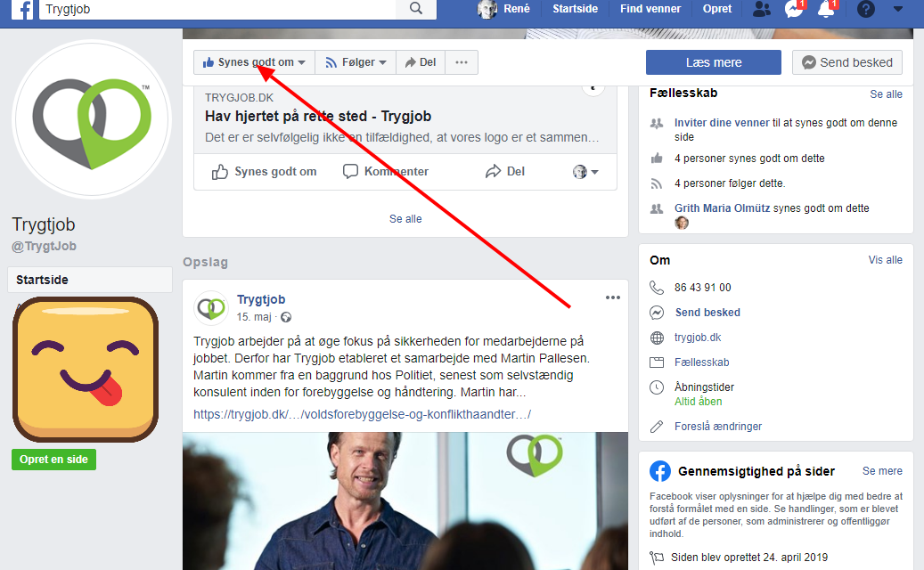Image resolution: width=924 pixels, height=570 pixels.
Task: Click pencil icon beside Foreslå ændringer
Action: 657,427
